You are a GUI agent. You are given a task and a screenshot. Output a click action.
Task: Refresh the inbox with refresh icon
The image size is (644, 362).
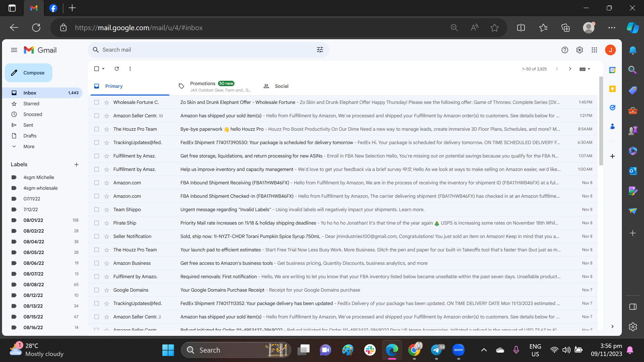[117, 69]
